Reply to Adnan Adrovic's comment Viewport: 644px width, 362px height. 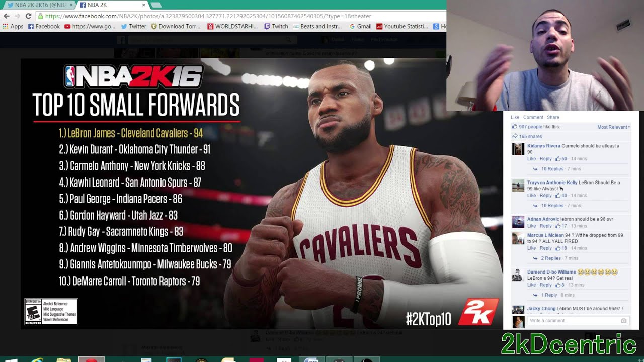point(546,226)
